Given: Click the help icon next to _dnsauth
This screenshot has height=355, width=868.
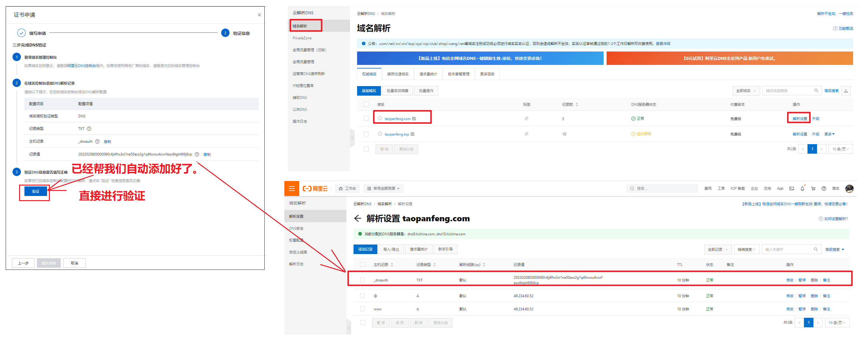Looking at the screenshot, I should [97, 141].
